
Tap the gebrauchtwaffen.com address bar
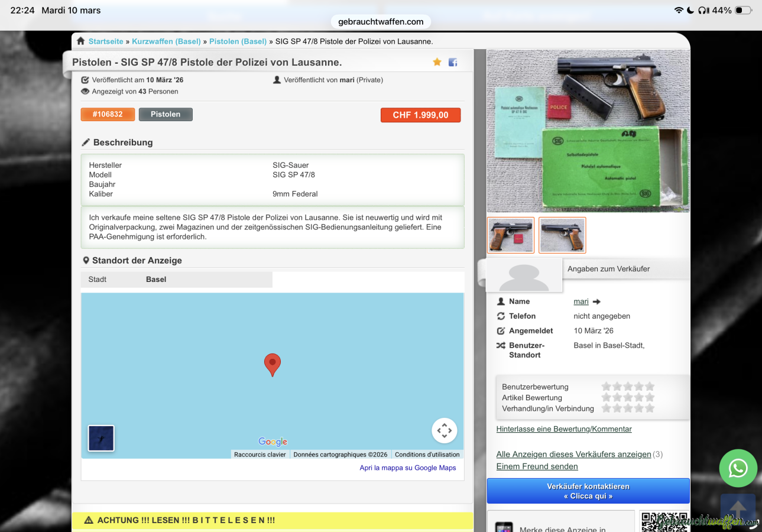coord(381,22)
